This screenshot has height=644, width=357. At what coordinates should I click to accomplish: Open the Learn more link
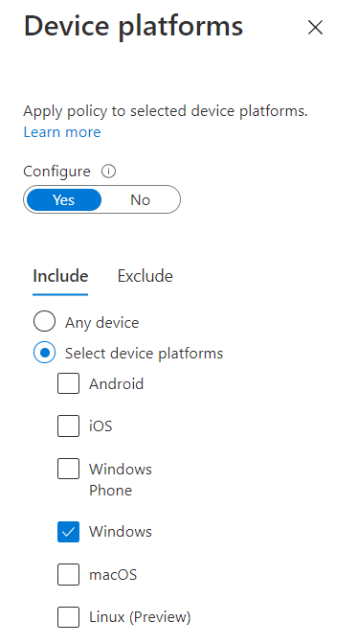pyautogui.click(x=62, y=132)
